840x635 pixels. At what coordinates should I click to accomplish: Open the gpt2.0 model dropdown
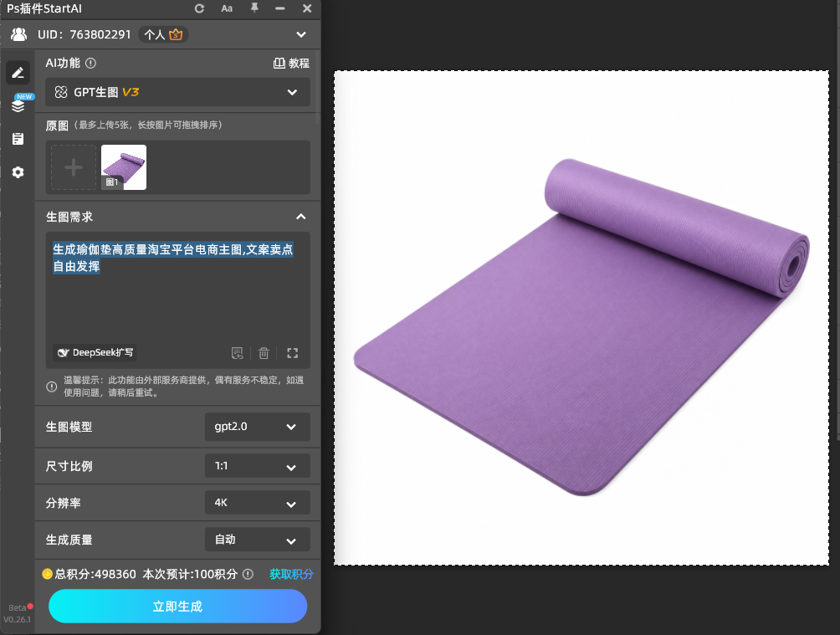click(257, 427)
